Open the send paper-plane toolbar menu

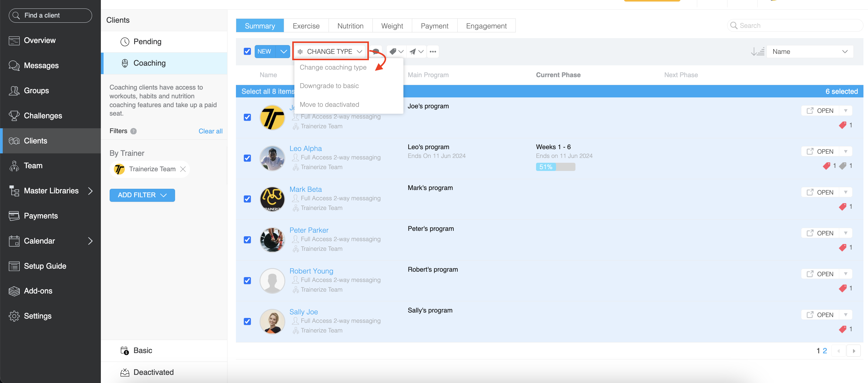pos(416,51)
